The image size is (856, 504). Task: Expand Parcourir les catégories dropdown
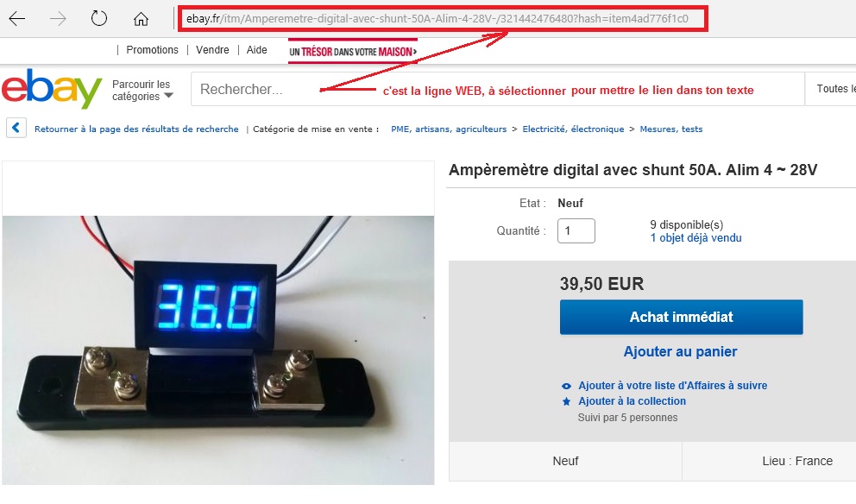142,90
